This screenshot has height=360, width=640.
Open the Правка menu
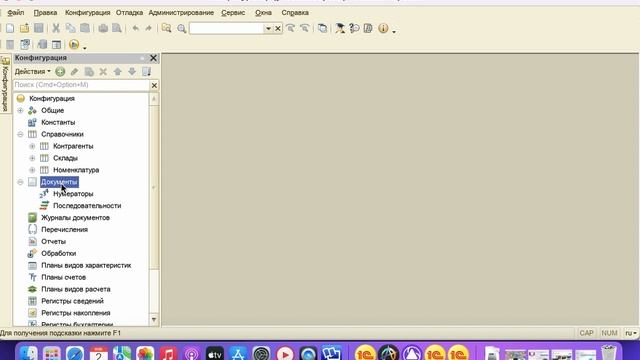tap(45, 13)
